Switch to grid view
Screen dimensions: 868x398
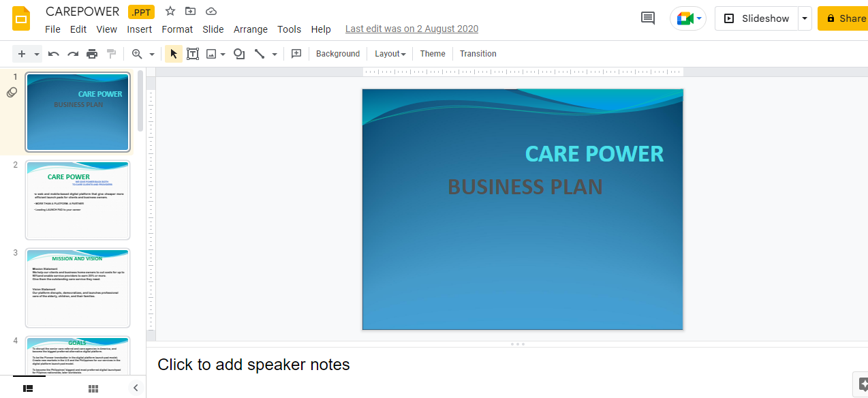point(93,388)
